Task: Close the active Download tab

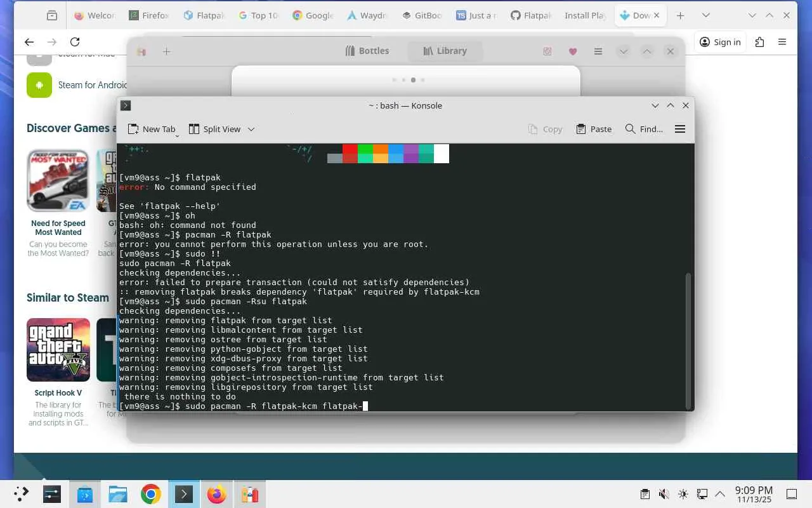Action: [x=657, y=16]
